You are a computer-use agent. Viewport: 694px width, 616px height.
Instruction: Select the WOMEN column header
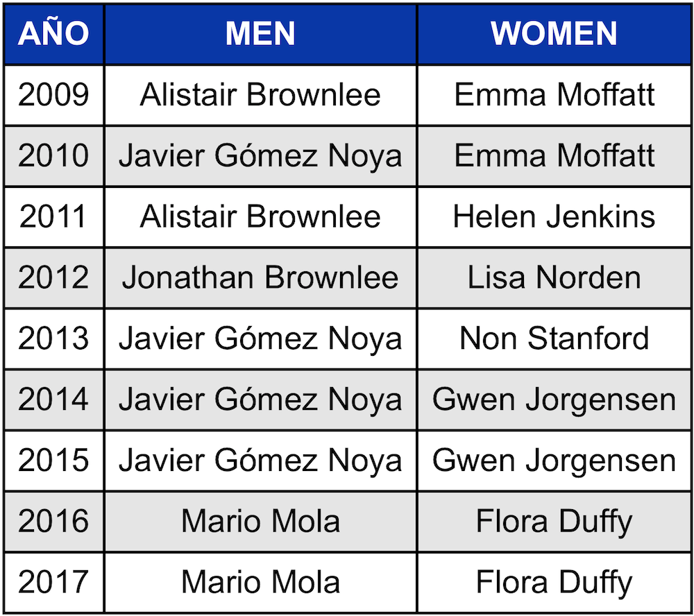tap(554, 33)
